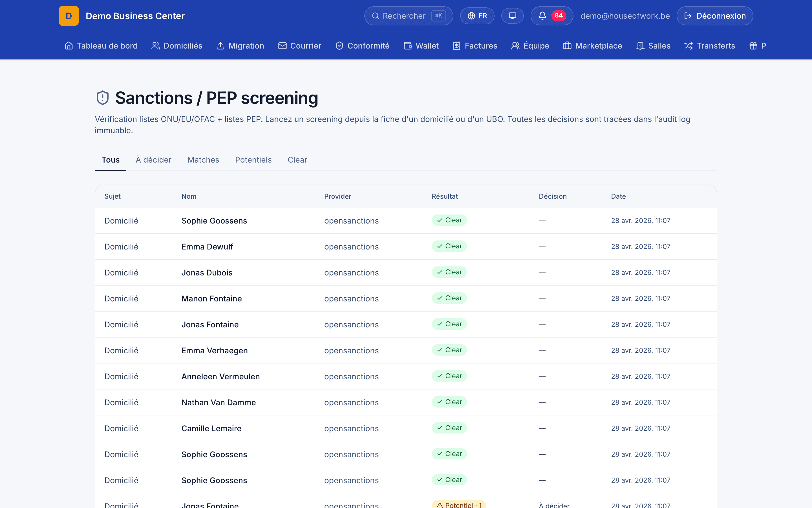812x508 pixels.
Task: Open the Équipe page
Action: (x=530, y=46)
